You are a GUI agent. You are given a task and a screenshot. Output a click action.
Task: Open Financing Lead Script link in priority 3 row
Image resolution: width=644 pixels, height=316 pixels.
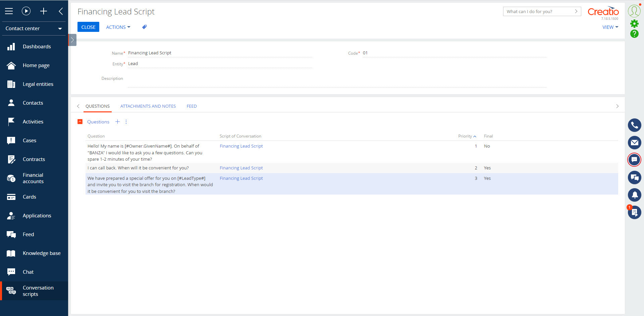tap(241, 178)
